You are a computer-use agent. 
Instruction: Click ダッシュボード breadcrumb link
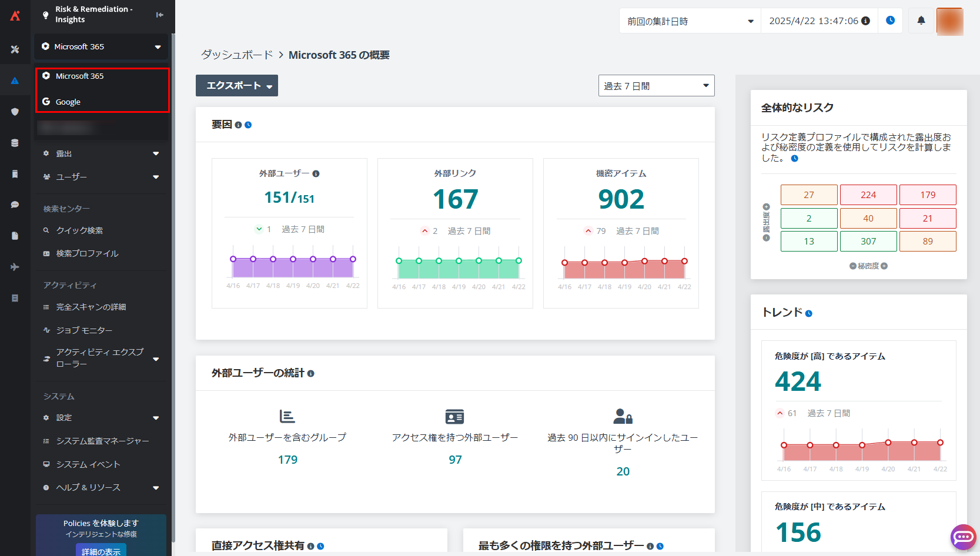click(x=237, y=55)
